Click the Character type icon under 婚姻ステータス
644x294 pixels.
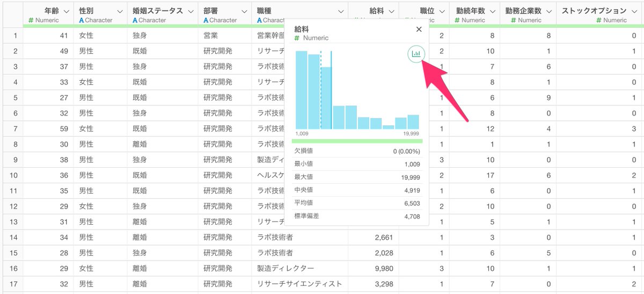click(135, 20)
